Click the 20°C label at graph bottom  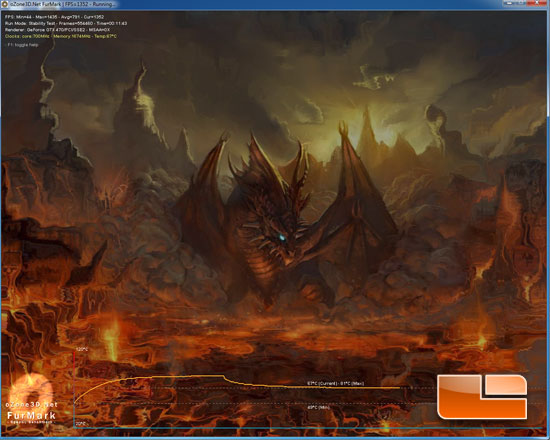pyautogui.click(x=81, y=424)
